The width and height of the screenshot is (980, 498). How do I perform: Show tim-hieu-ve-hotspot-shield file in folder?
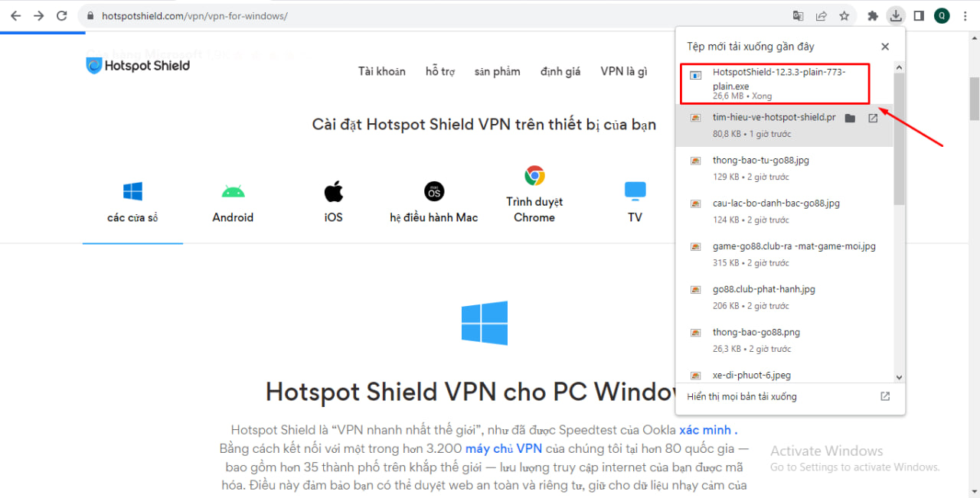(850, 118)
